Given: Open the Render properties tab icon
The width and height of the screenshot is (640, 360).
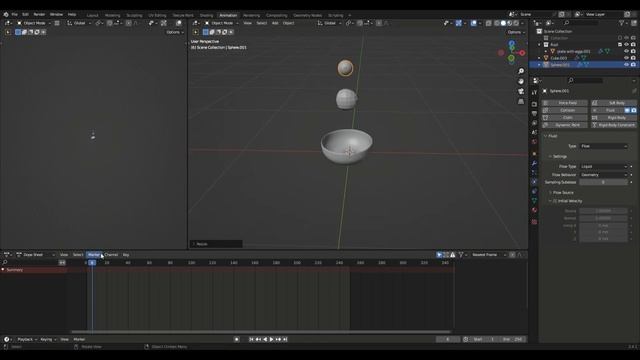Looking at the screenshot, I should [x=534, y=104].
